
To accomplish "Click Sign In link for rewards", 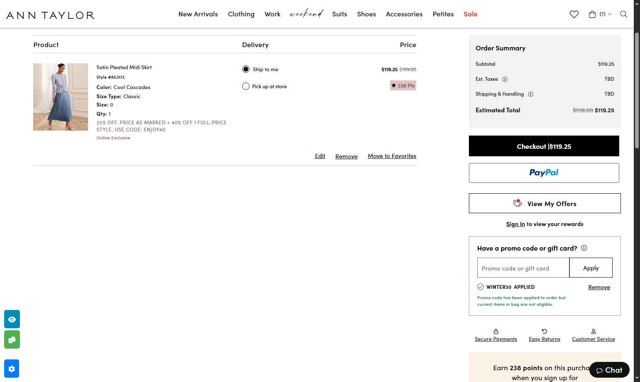I will (516, 224).
